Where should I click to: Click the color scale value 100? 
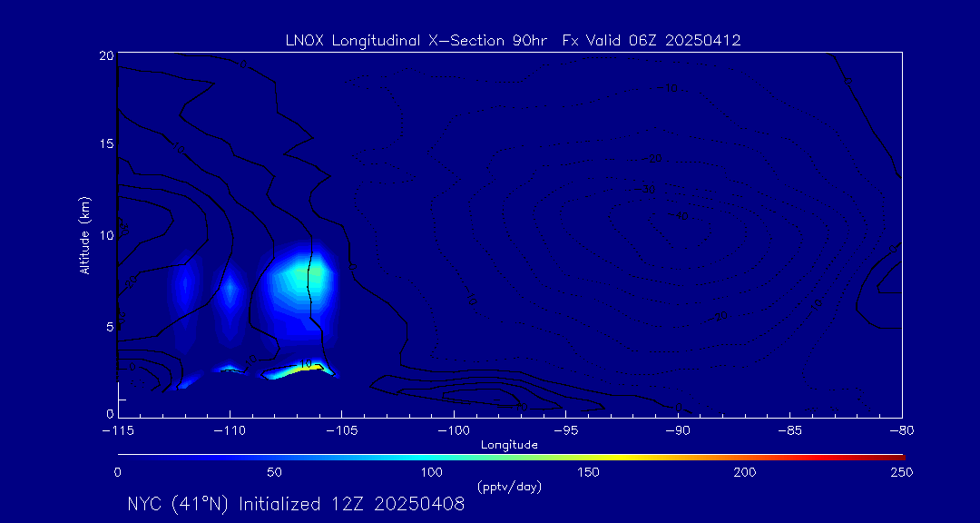point(432,472)
